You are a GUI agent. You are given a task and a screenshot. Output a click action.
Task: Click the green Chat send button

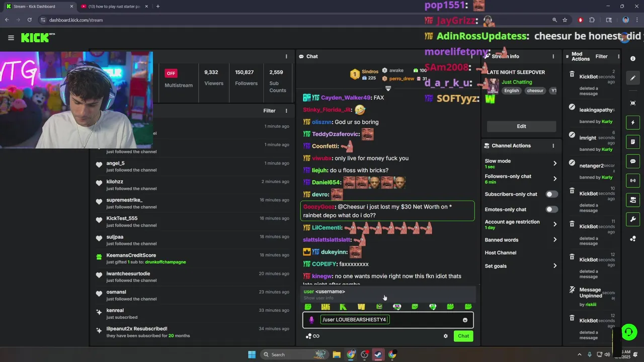(463, 336)
